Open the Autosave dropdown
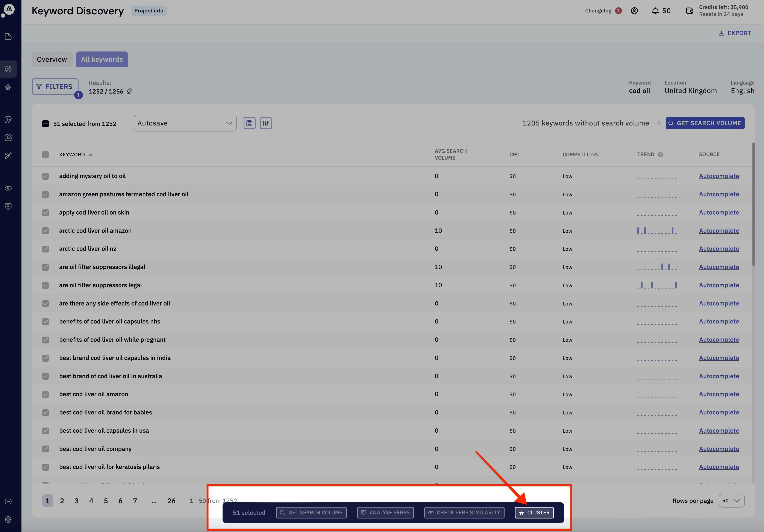The height and width of the screenshot is (532, 764). 185,123
